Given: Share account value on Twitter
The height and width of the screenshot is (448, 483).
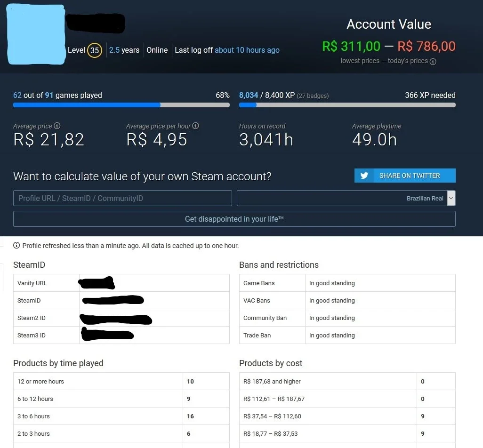Looking at the screenshot, I should pyautogui.click(x=405, y=176).
